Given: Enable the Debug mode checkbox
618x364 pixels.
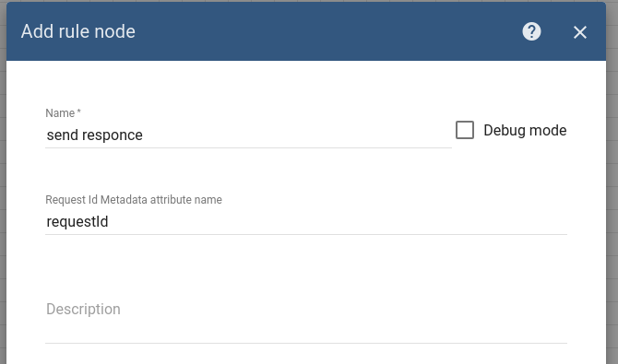Looking at the screenshot, I should (465, 130).
